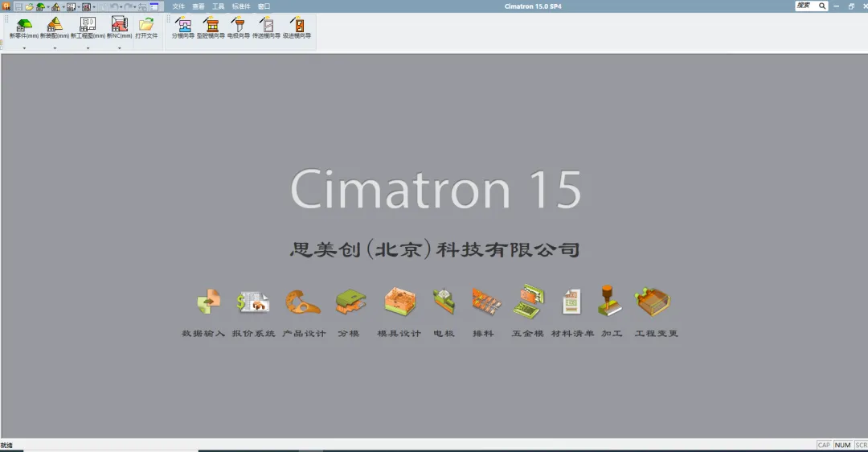Viewport: 868px width, 452px height.
Task: Click the 材料清单 BOM icon
Action: click(571, 302)
